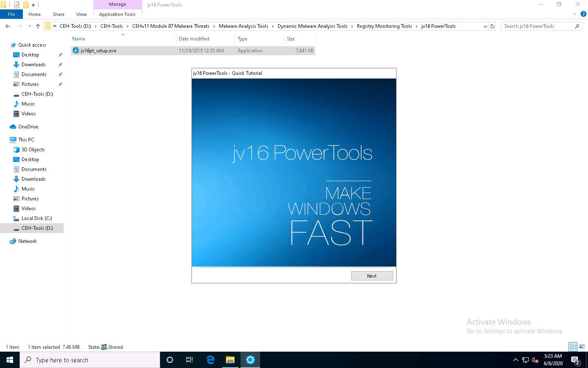
Task: Open the File ribbon tab
Action: 11,14
